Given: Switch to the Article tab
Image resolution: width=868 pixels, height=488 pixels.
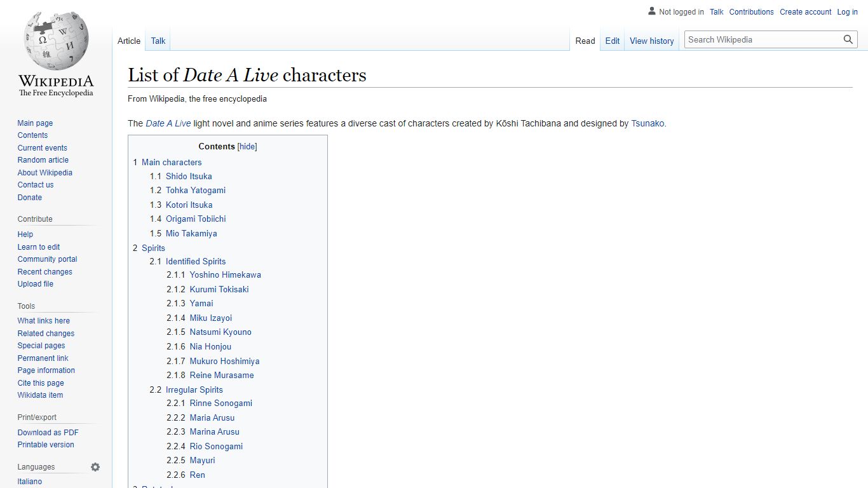Looking at the screenshot, I should point(129,41).
